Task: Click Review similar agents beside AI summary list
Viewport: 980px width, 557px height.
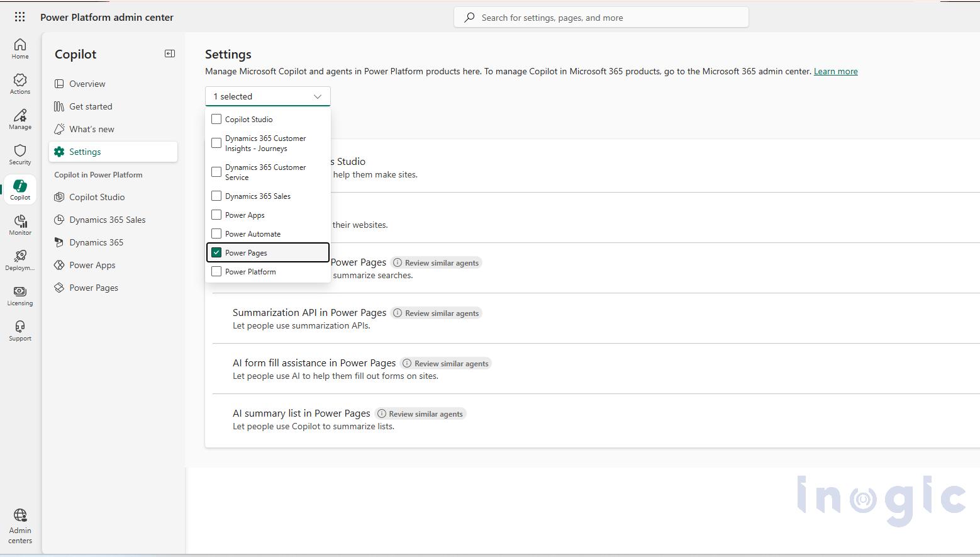Action: [x=421, y=414]
